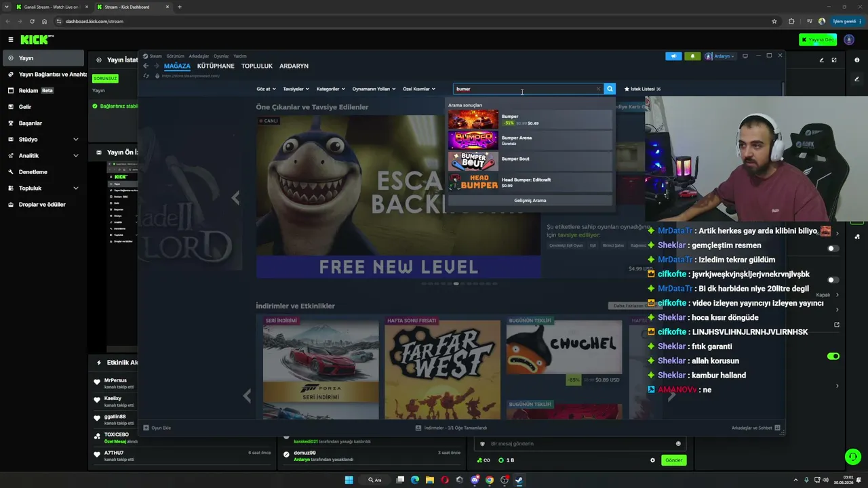Reload the Steam store page
The image size is (868, 488).
146,76
